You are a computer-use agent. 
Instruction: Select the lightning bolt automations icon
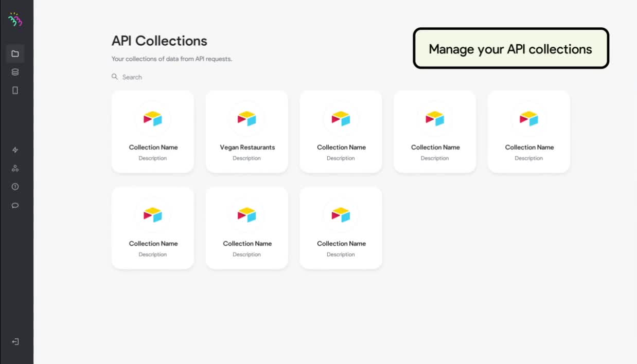(x=15, y=150)
